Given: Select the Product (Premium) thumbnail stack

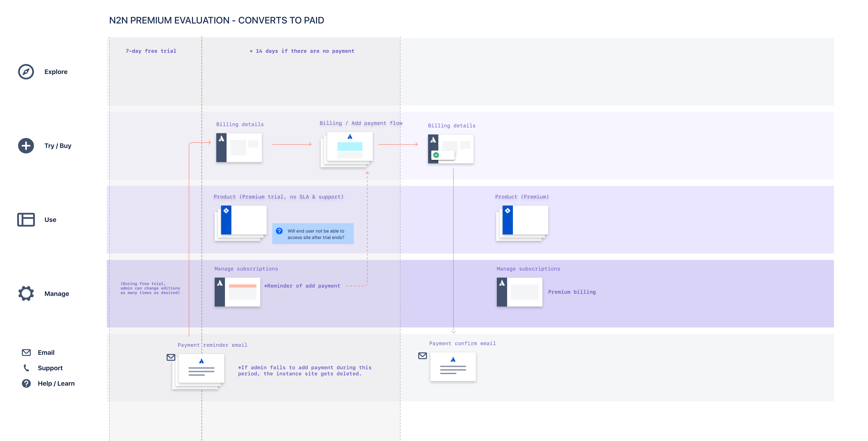Looking at the screenshot, I should (x=522, y=223).
